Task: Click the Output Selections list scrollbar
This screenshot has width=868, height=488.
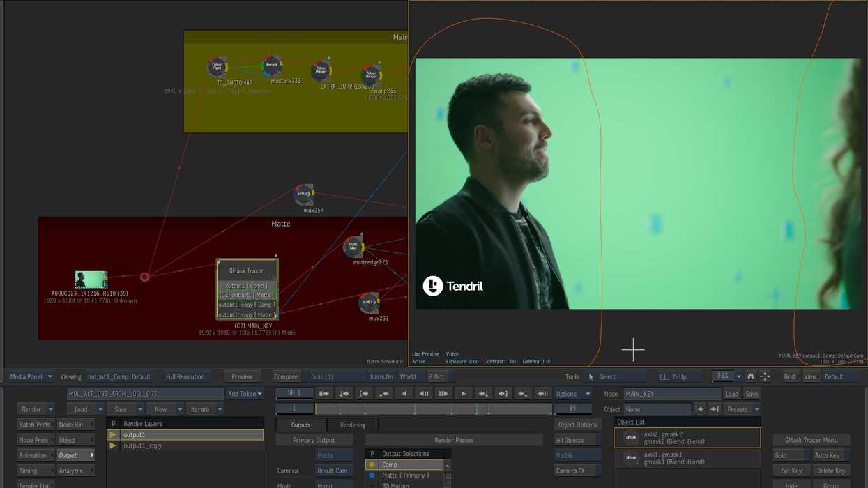Action: click(448, 474)
